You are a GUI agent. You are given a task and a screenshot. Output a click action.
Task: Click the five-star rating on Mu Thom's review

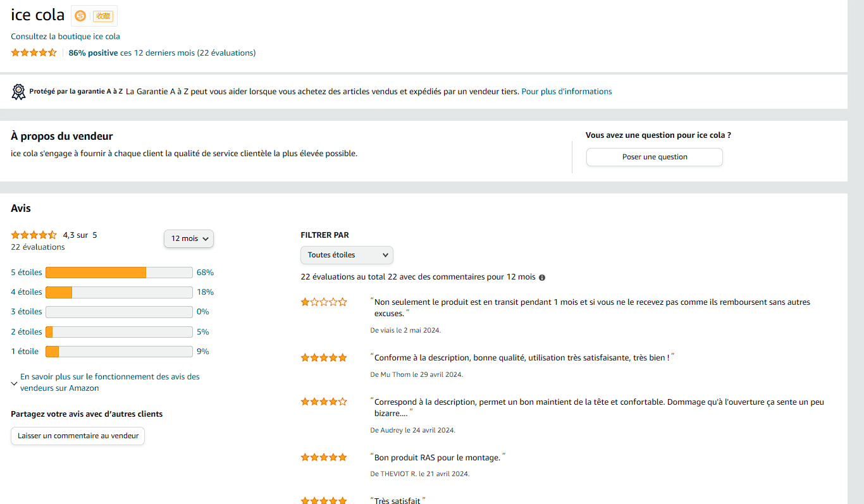(324, 358)
